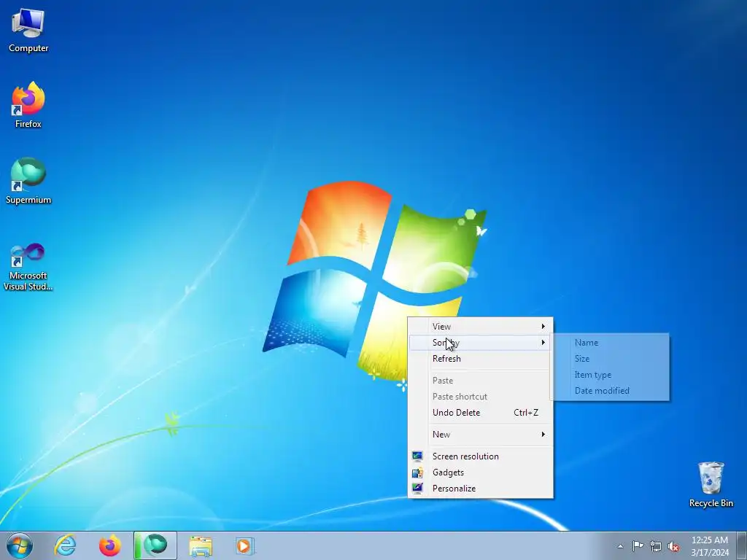Open the Action Center flag icon
747x560 pixels.
point(638,545)
